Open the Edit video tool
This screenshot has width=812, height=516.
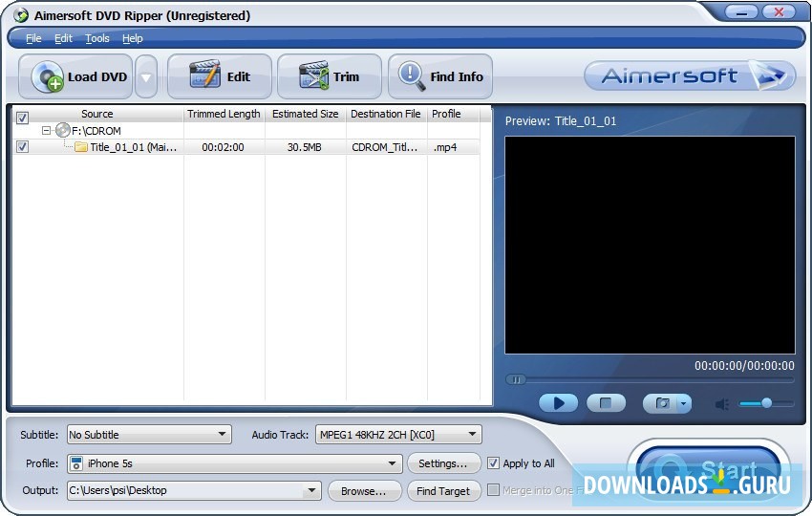tap(220, 76)
